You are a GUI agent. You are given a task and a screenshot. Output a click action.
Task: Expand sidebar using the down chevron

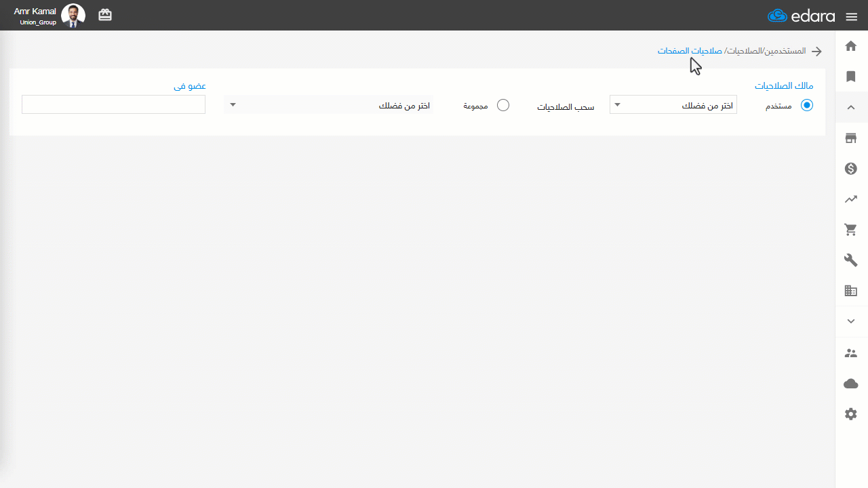pos(851,321)
